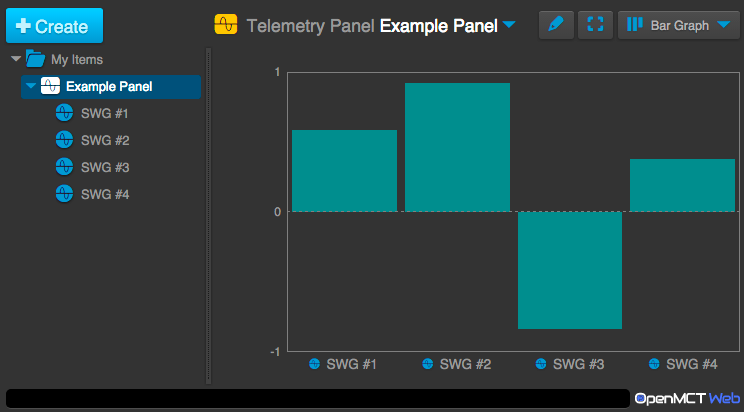Click the Create button
744x412 pixels.
point(53,26)
